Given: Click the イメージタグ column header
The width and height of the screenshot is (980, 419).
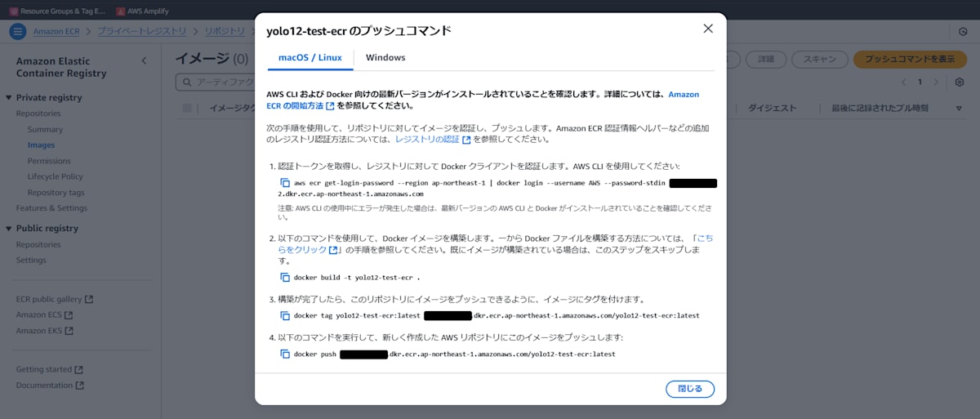Looking at the screenshot, I should tap(233, 108).
